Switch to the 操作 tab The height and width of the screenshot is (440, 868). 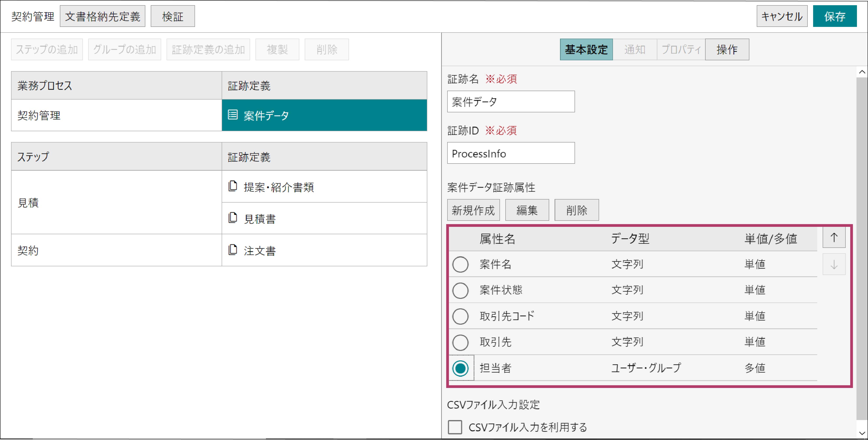coord(727,49)
